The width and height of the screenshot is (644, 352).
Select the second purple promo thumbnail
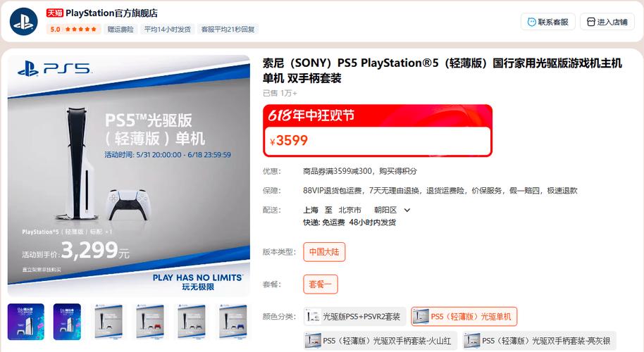(67, 322)
